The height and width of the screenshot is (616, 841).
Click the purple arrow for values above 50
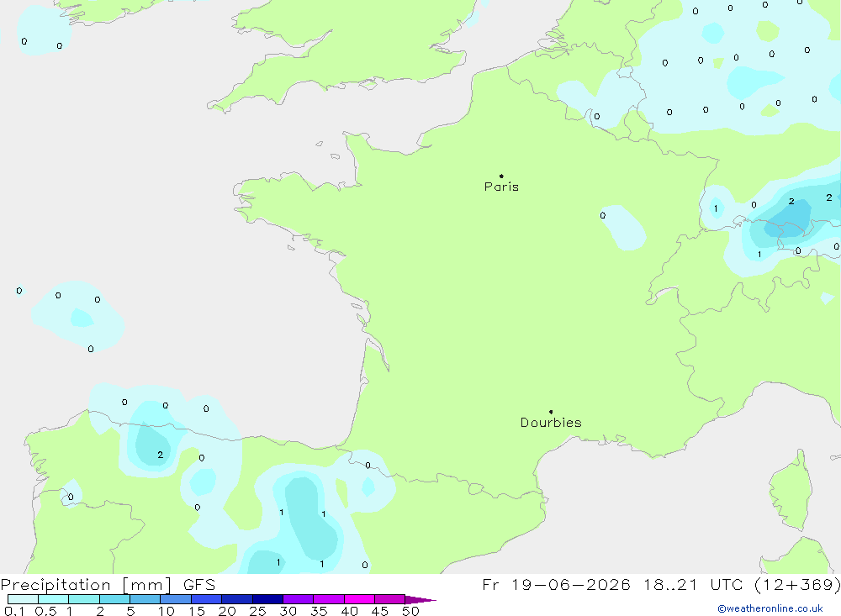[420, 600]
